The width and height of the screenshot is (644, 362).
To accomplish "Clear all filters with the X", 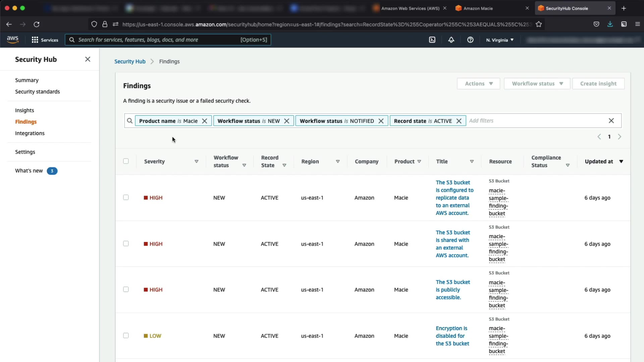I will [x=611, y=121].
